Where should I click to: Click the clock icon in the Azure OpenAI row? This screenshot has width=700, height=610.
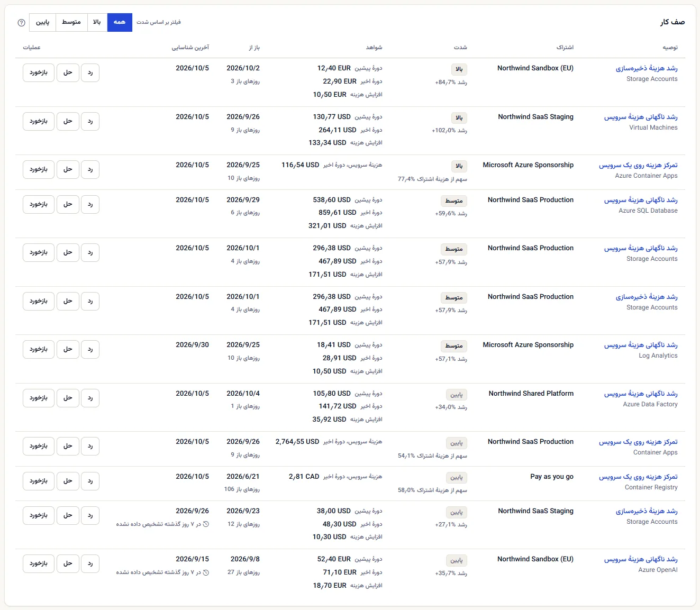(x=206, y=572)
